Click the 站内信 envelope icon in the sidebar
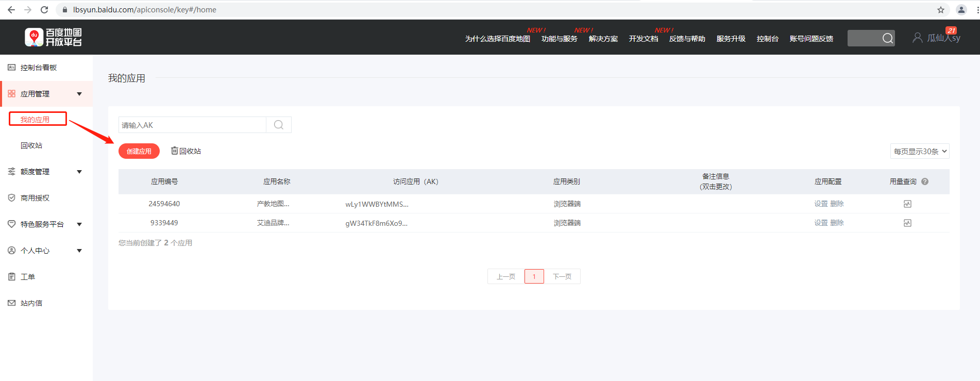Image resolution: width=980 pixels, height=381 pixels. [11, 303]
